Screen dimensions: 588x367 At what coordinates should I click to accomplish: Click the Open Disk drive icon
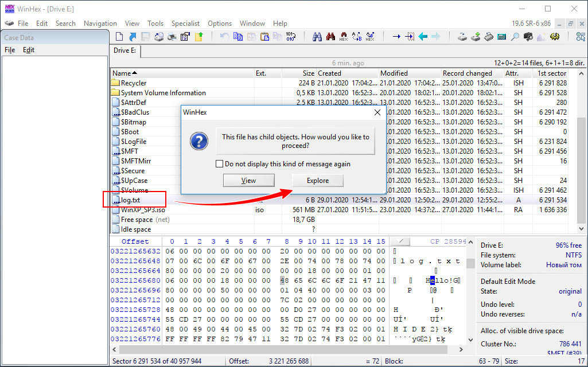(x=462, y=36)
